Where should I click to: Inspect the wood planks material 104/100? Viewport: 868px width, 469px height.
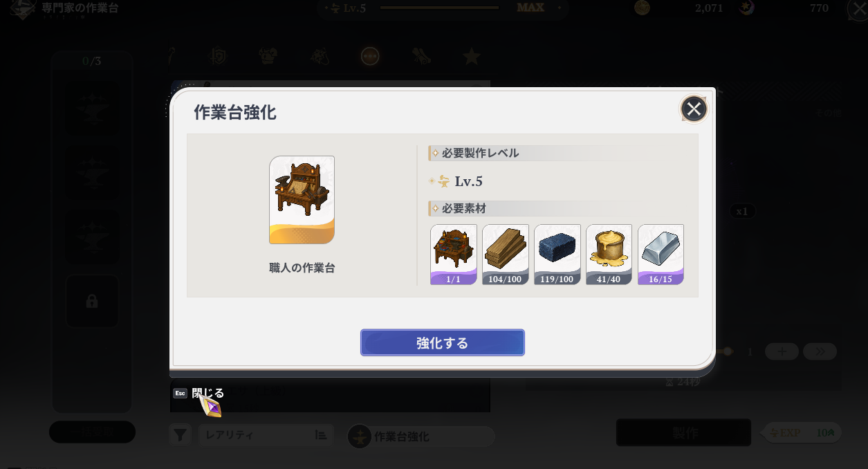click(506, 255)
